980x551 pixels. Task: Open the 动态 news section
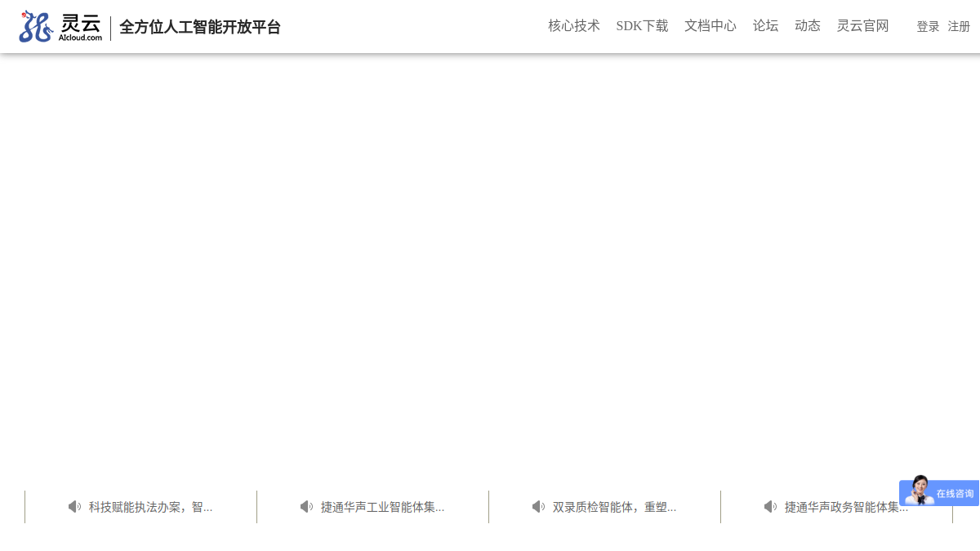pyautogui.click(x=808, y=26)
